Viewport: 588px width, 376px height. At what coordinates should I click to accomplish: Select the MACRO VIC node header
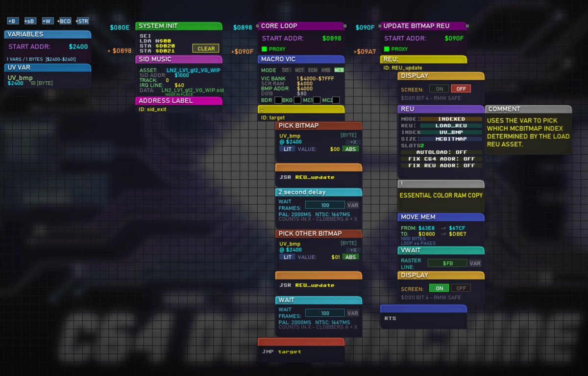click(301, 59)
